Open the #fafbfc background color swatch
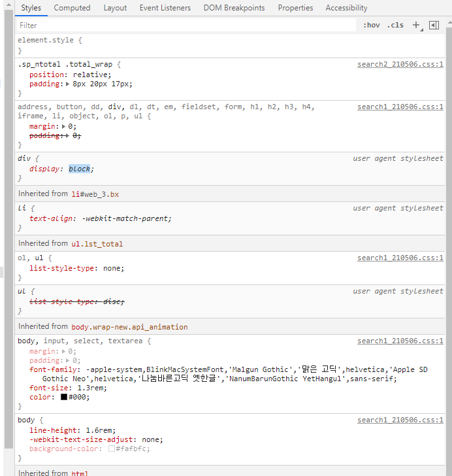Image resolution: width=452 pixels, height=476 pixels. click(x=111, y=449)
